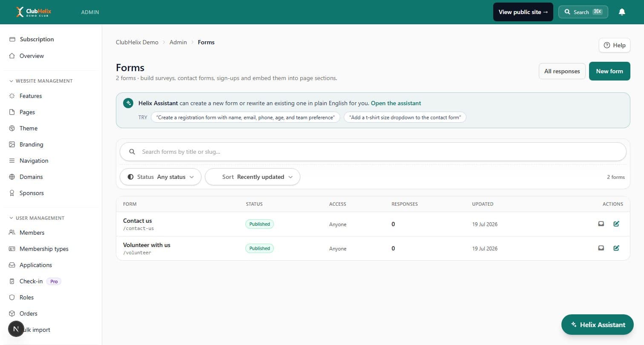Click the ClubHelix logo
This screenshot has width=644, height=345.
point(34,12)
